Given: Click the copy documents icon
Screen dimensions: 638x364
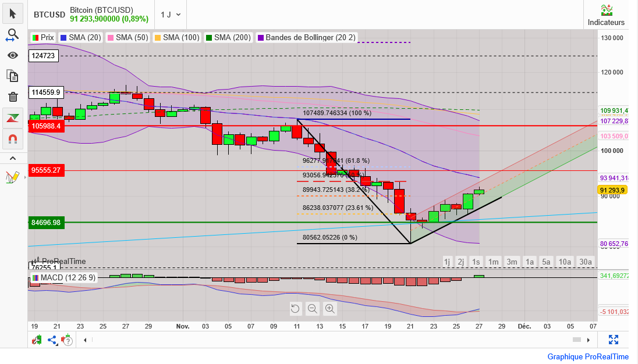Looking at the screenshot, I should [13, 76].
